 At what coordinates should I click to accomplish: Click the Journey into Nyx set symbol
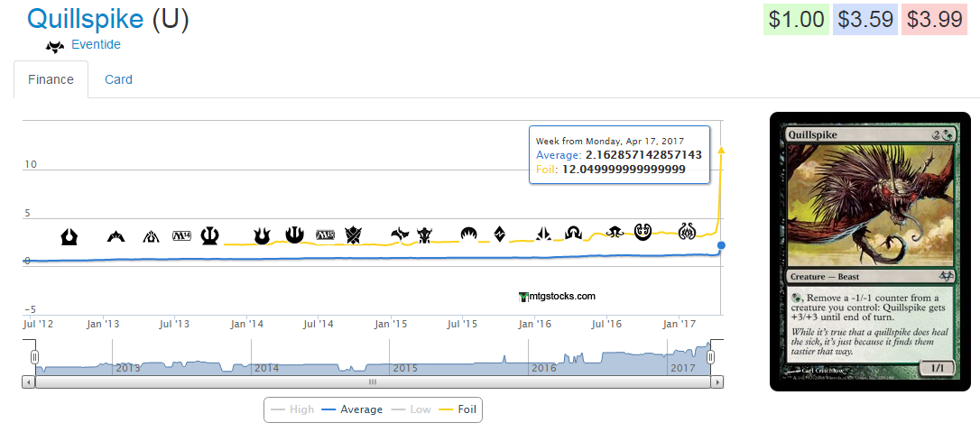click(294, 234)
